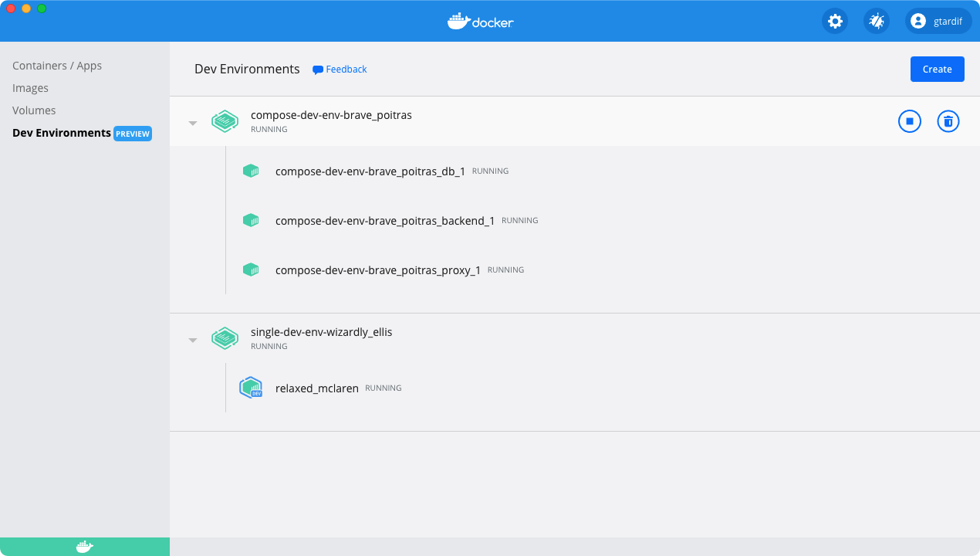Select the relaxed_mclaren dev container icon
The image size is (980, 556).
[x=250, y=388]
